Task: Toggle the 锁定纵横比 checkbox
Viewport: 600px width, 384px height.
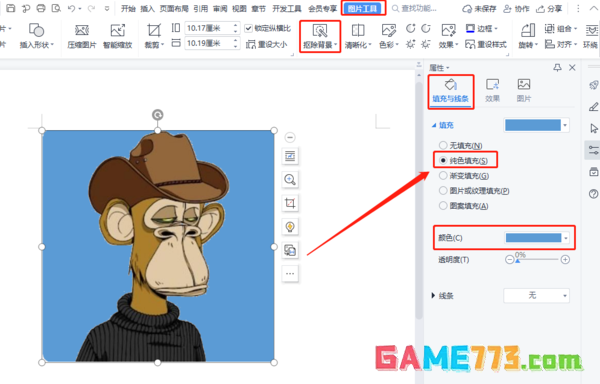Action: 248,28
